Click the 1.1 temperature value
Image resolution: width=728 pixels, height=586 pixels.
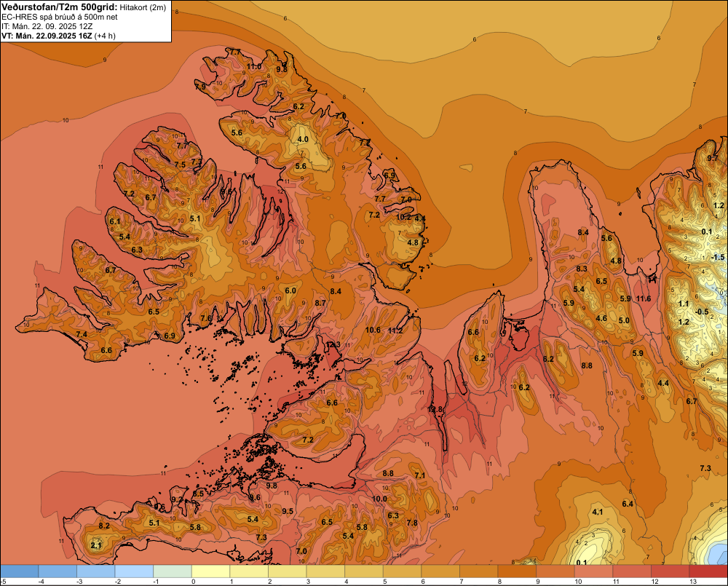[684, 304]
